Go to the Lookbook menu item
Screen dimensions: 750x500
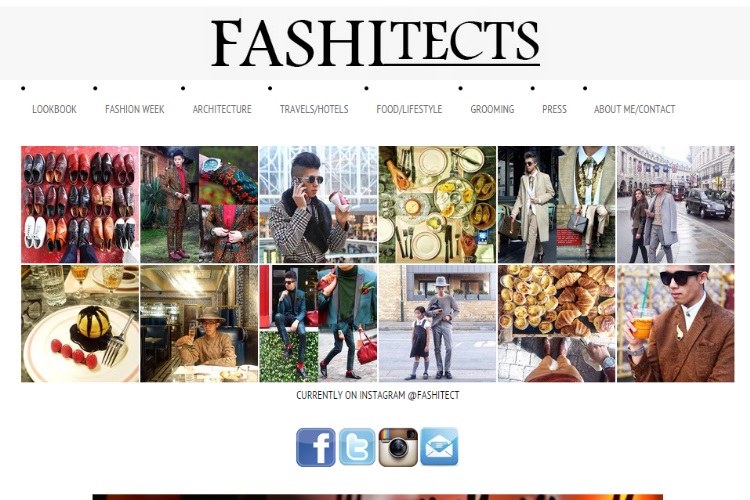tap(55, 109)
